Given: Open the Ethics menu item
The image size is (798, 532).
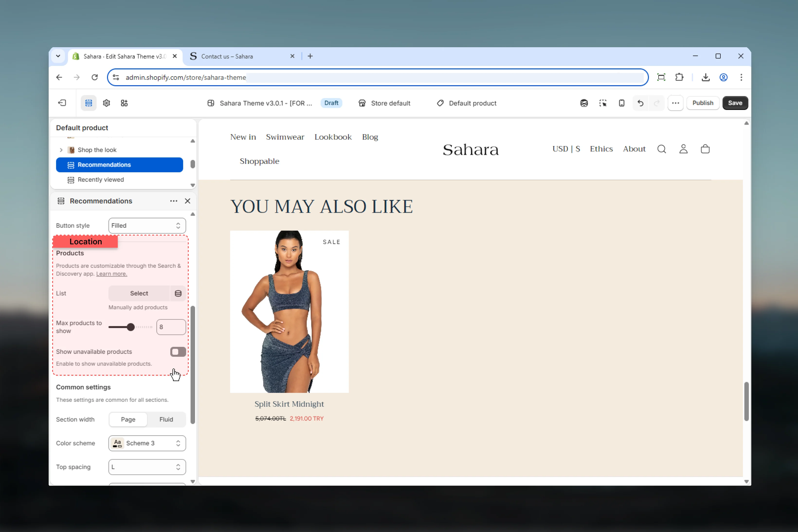Looking at the screenshot, I should click(x=601, y=149).
